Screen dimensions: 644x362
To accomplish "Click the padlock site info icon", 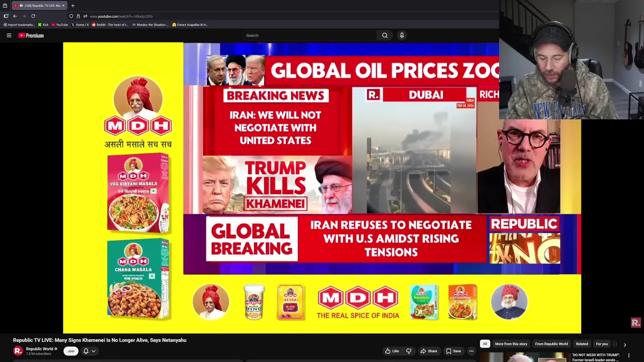I will tap(78, 16).
